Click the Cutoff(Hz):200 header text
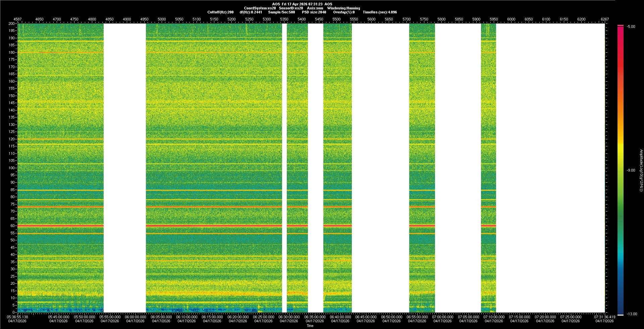This screenshot has height=329, width=644. pos(220,12)
